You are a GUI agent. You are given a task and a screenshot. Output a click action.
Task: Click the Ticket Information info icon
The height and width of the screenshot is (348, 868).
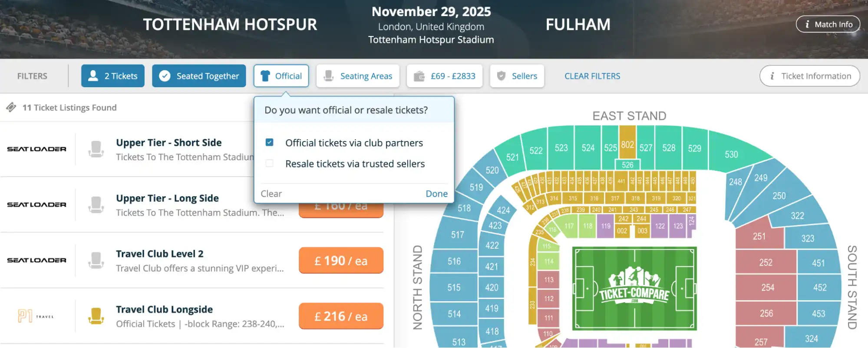(772, 76)
